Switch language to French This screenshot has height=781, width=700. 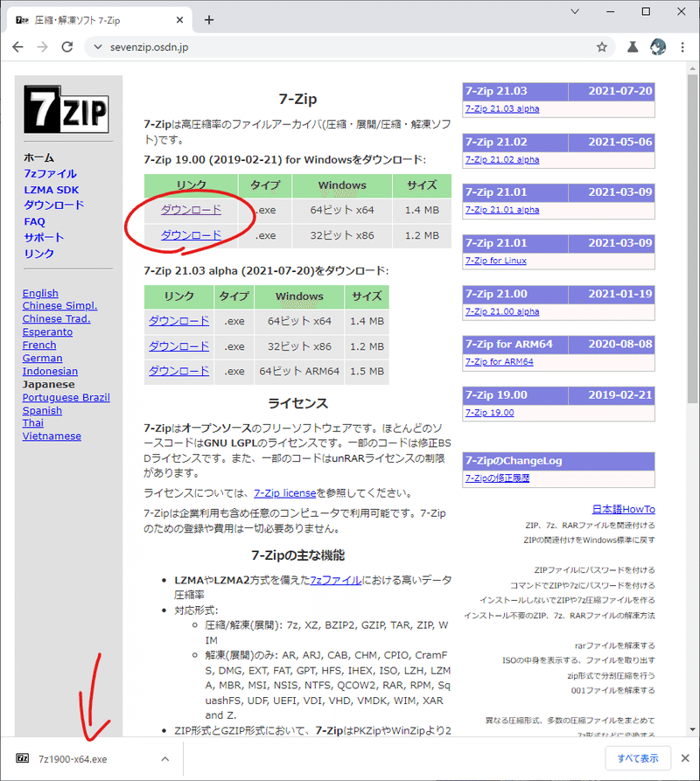39,345
